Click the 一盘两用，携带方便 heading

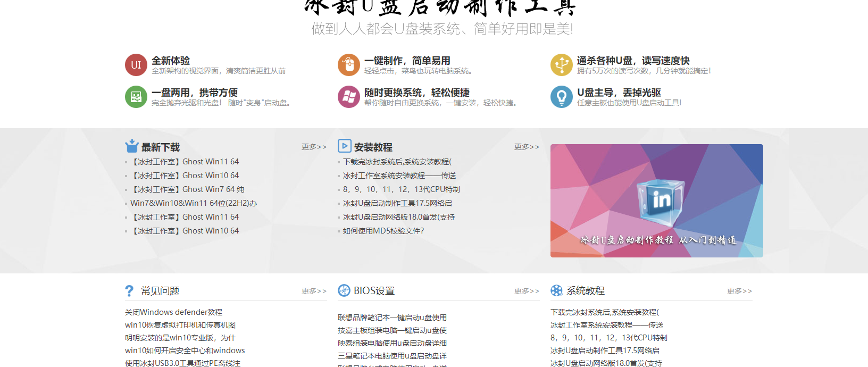coord(195,93)
